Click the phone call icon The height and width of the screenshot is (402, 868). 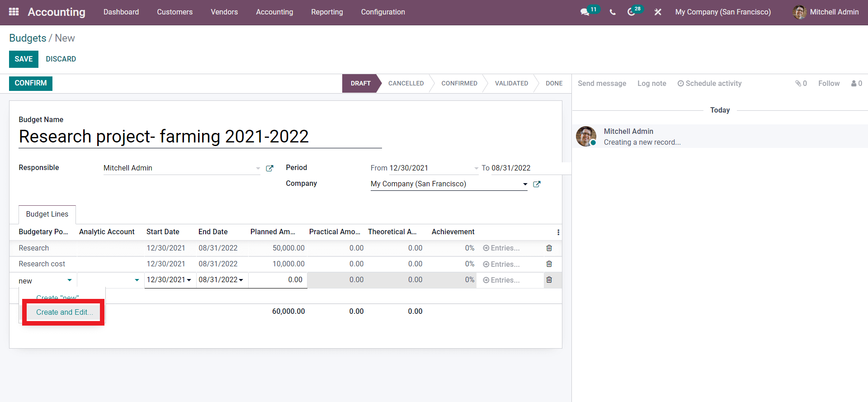pos(613,12)
